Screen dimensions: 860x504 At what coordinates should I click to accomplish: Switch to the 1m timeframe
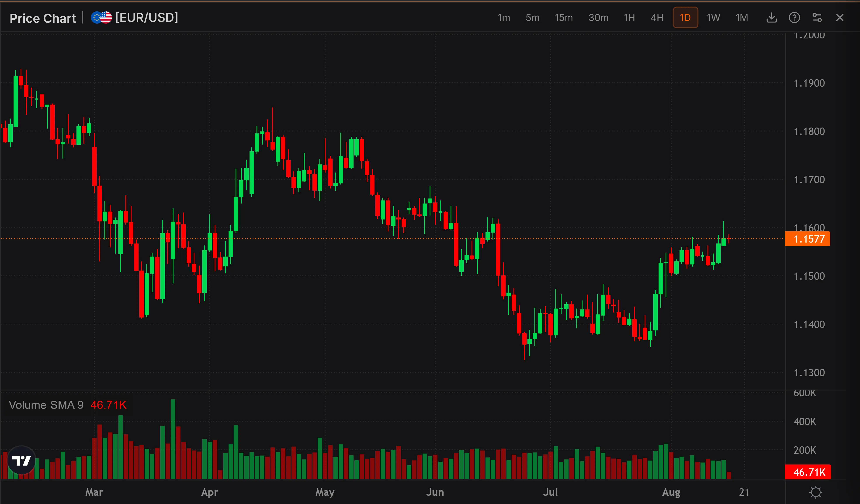pyautogui.click(x=504, y=17)
